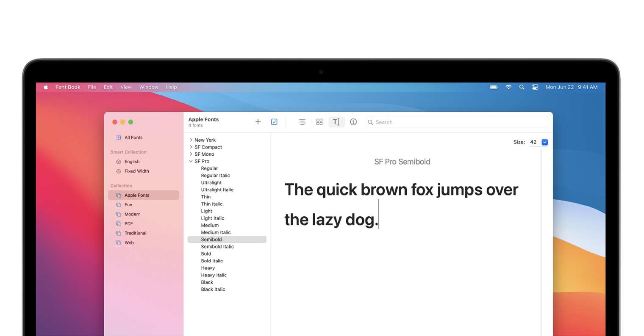Click the 'Apple Fonts' window title
644x336 pixels.
point(203,119)
